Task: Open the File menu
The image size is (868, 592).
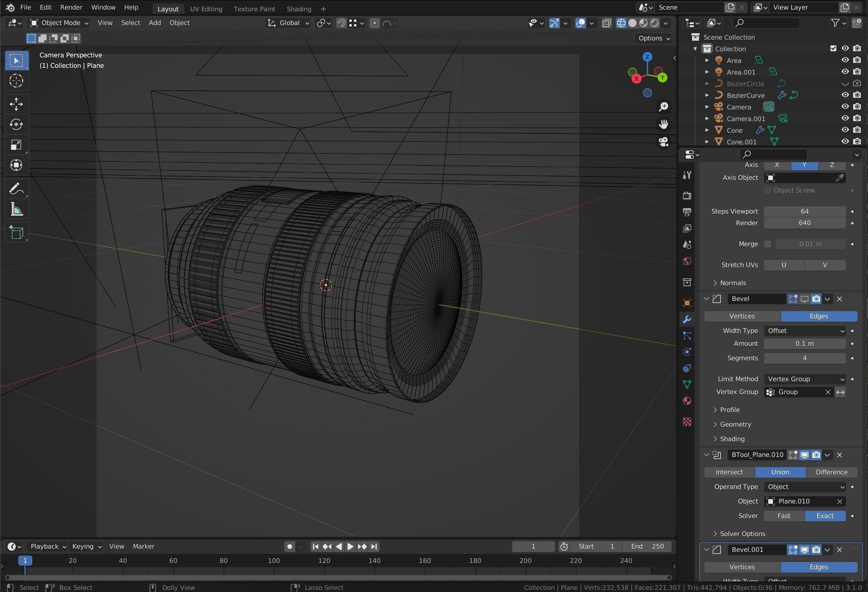Action: (x=25, y=8)
